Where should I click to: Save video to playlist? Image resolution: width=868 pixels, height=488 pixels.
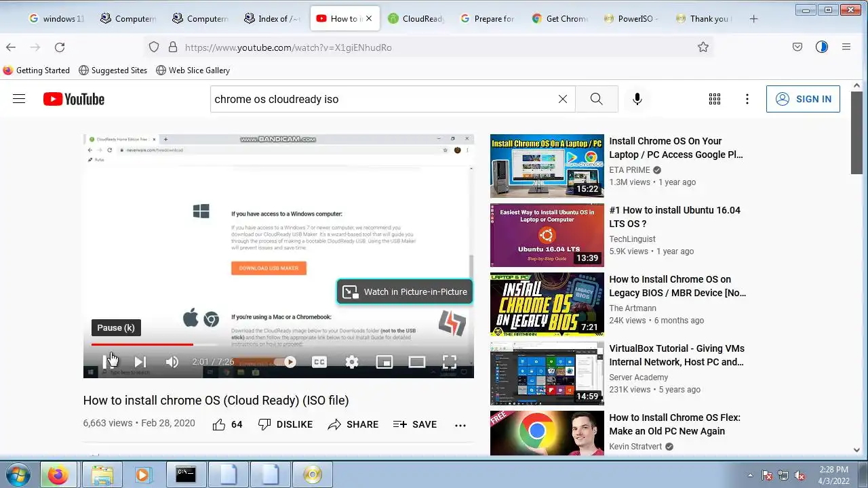pyautogui.click(x=415, y=424)
